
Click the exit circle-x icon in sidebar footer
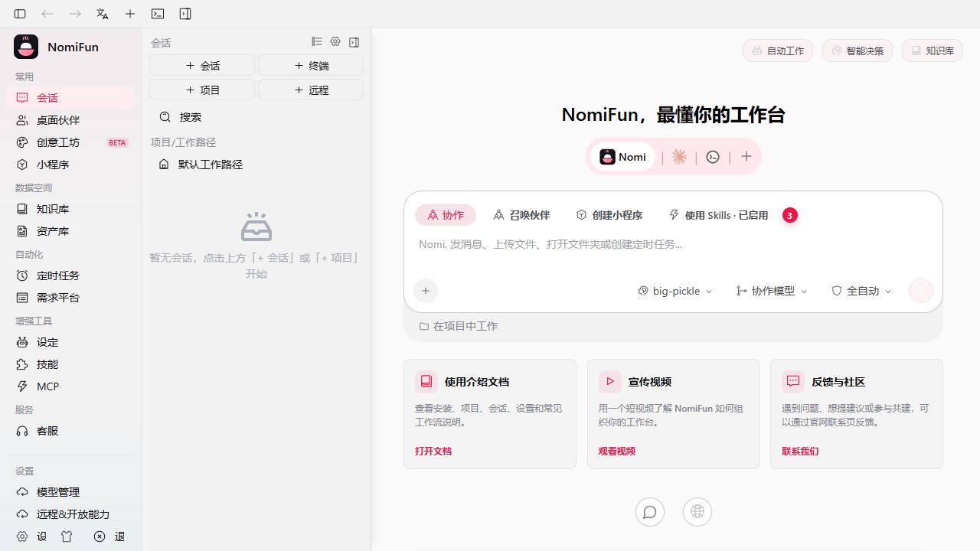click(x=100, y=536)
